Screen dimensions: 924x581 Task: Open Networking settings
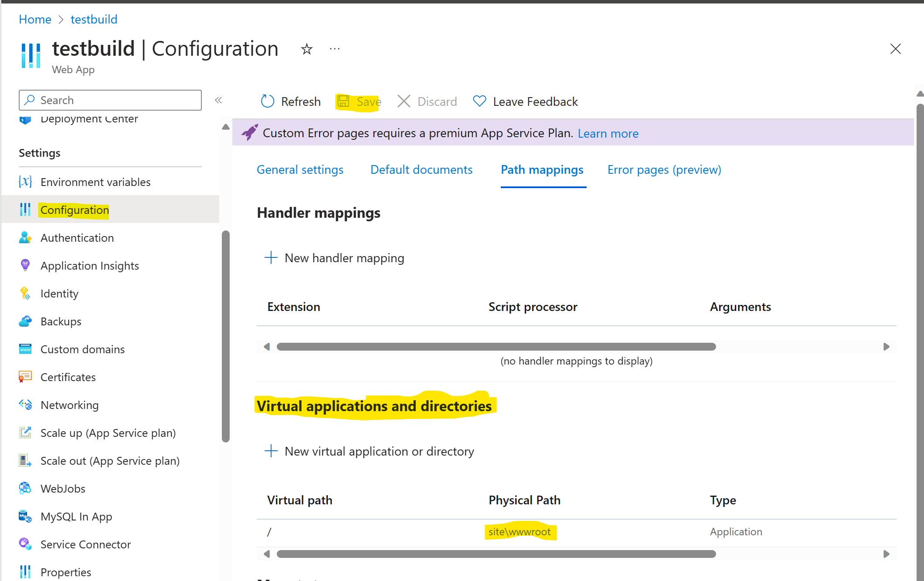[70, 405]
